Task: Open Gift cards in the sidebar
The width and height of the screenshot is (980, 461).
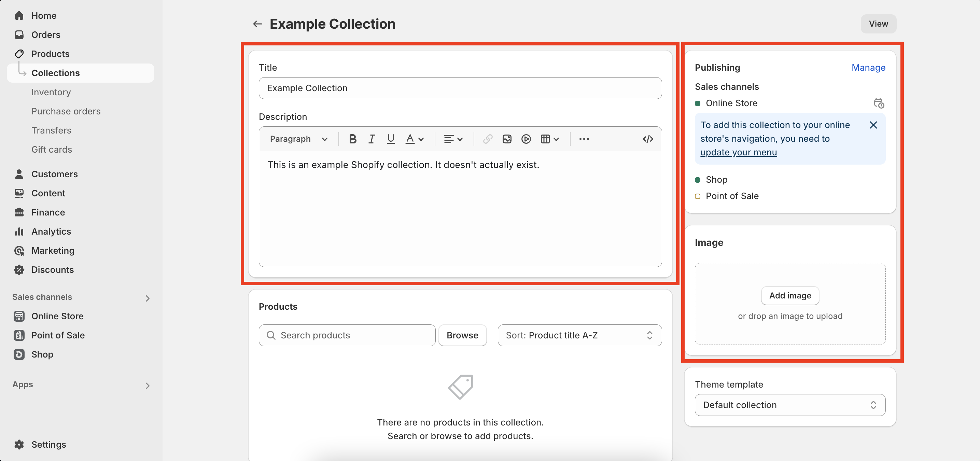Action: click(x=52, y=150)
